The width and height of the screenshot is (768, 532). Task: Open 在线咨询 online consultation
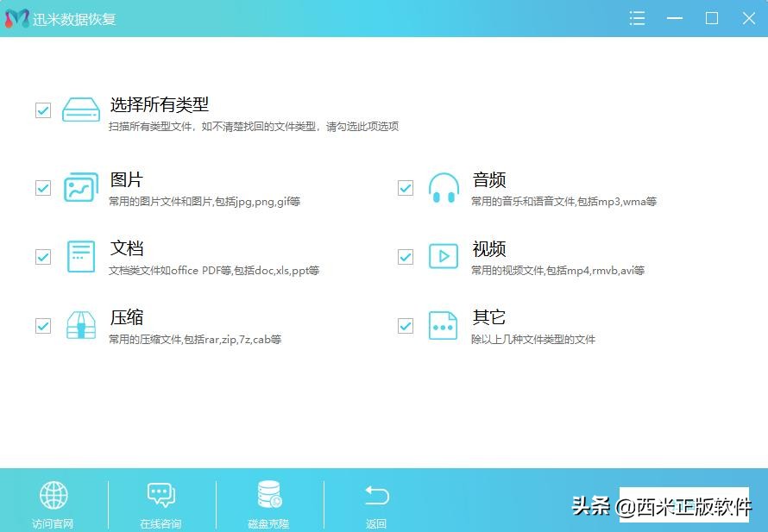point(161,503)
